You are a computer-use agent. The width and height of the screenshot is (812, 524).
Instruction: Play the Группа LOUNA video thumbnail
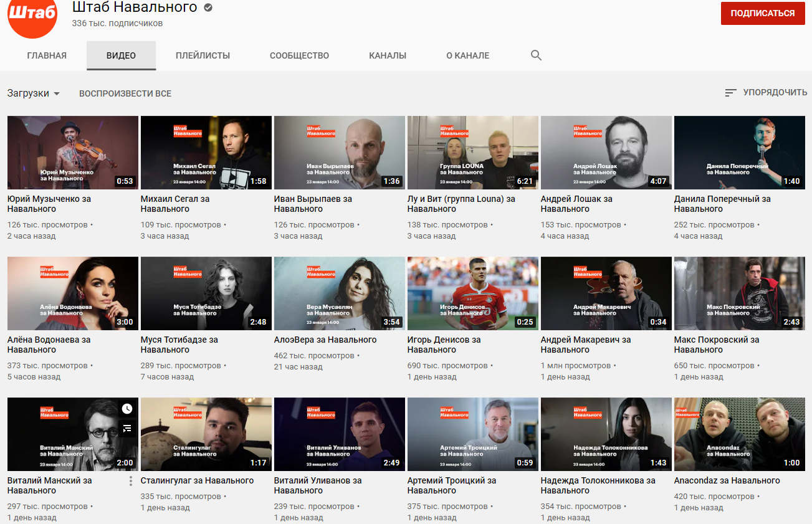[473, 153]
